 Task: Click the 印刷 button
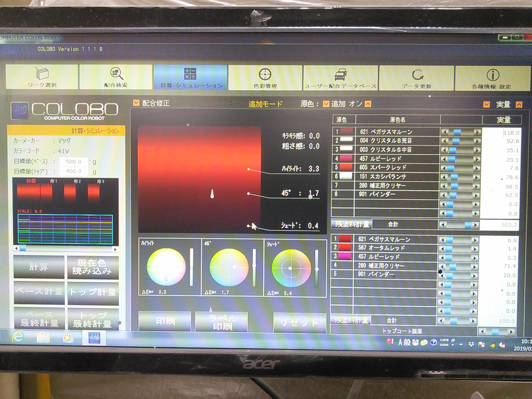point(165,322)
